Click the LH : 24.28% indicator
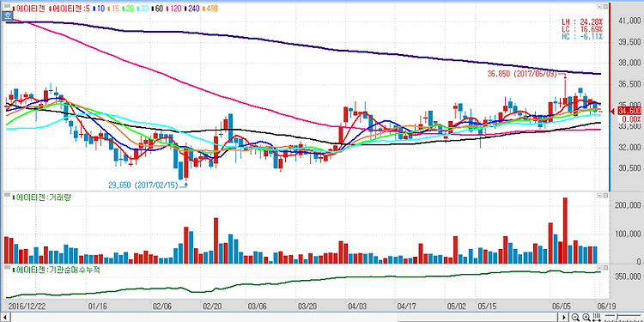This screenshot has width=644, height=322. [x=582, y=21]
